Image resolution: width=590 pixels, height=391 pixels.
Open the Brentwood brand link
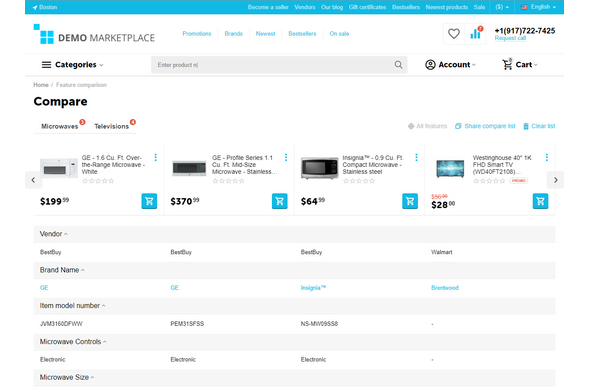(x=445, y=288)
